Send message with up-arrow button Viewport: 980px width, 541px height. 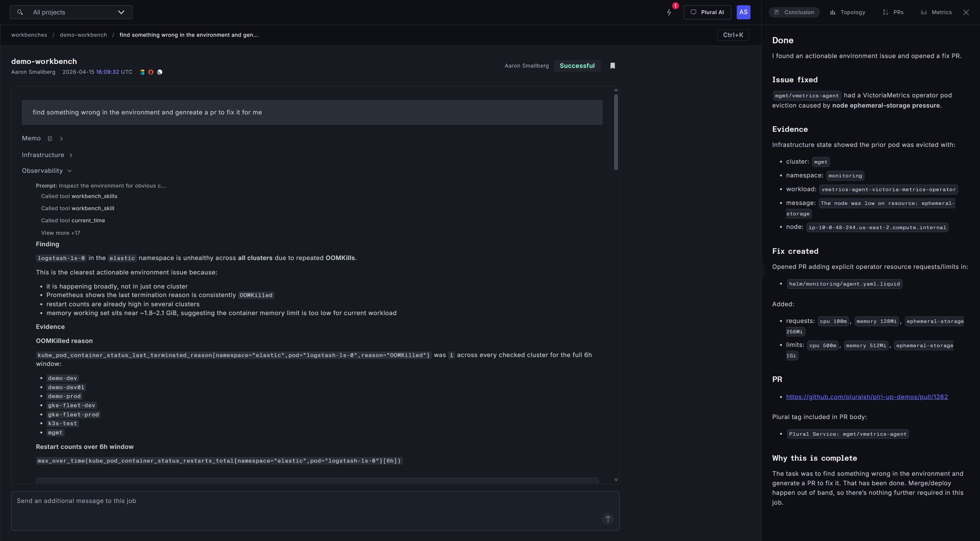click(x=608, y=519)
